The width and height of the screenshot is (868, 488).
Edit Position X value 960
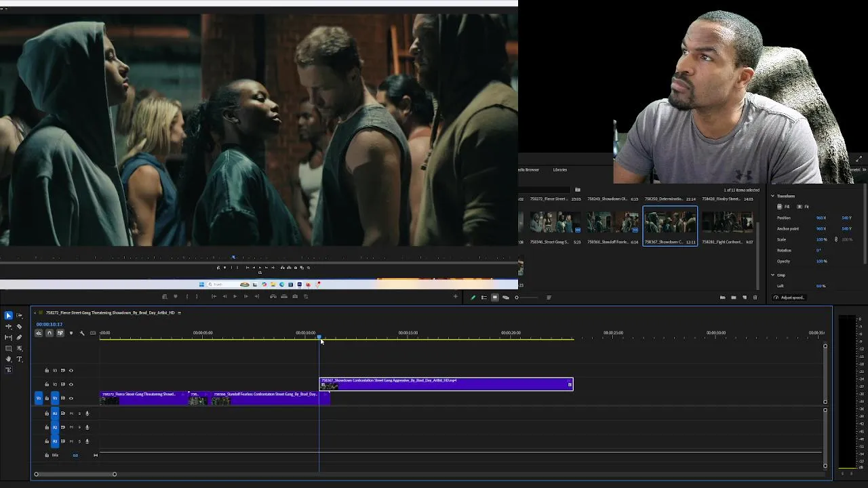821,218
